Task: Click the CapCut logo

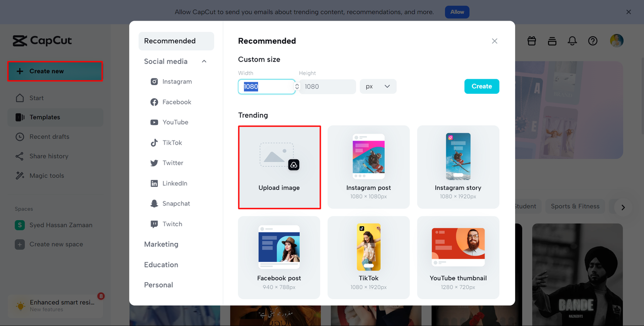Action: click(43, 41)
